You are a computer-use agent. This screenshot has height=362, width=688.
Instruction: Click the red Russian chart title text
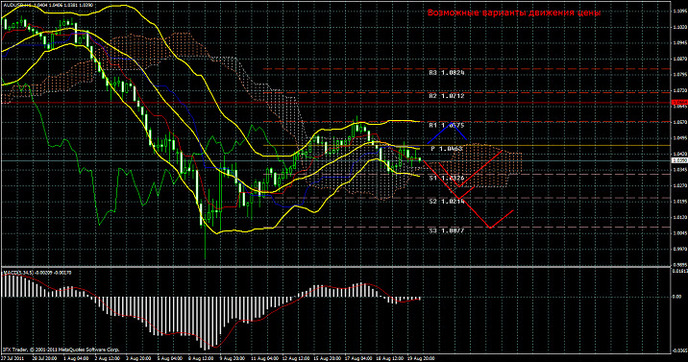point(514,13)
